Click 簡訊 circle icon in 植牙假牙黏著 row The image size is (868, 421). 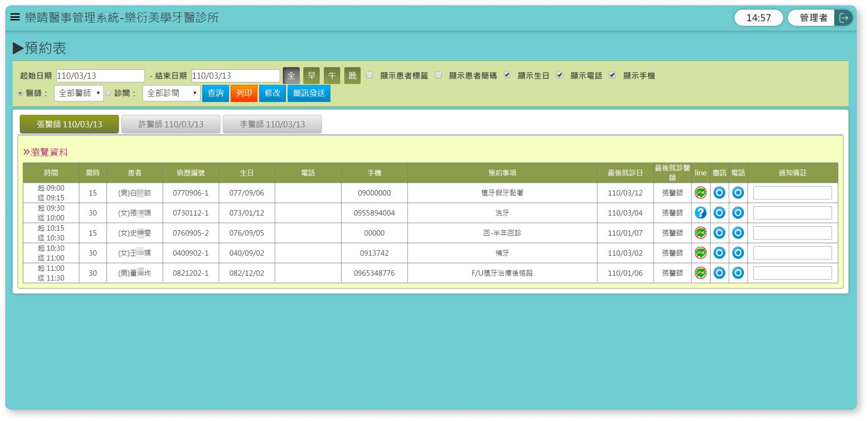pyautogui.click(x=719, y=193)
